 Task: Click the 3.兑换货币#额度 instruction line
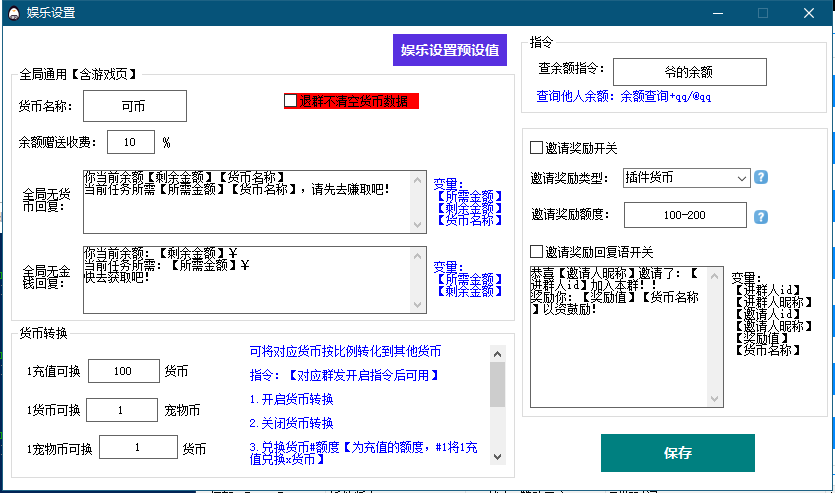pos(364,453)
